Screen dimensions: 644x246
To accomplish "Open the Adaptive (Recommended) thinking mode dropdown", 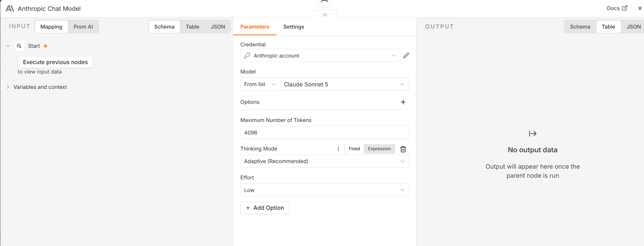I will [x=325, y=161].
